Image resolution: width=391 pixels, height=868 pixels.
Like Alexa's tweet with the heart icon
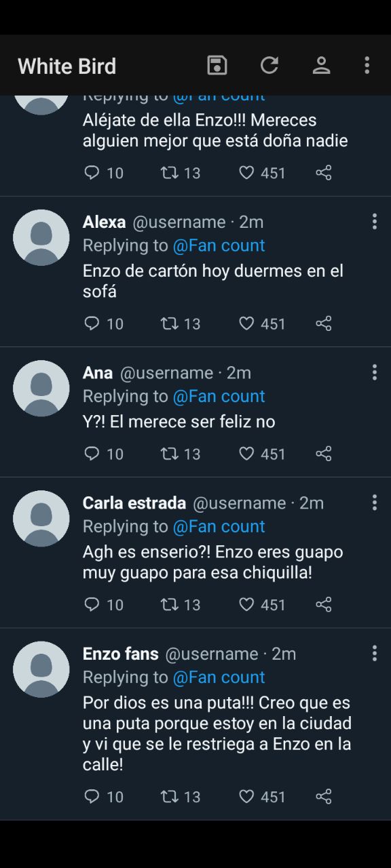click(246, 323)
